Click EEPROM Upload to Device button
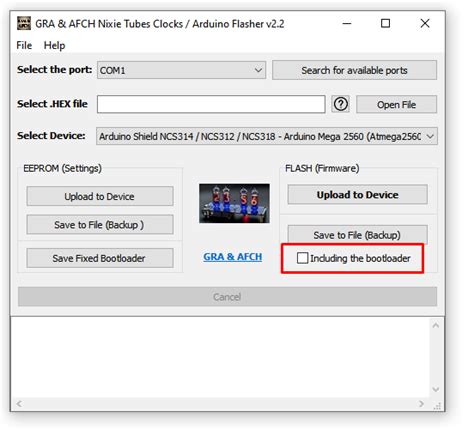 click(100, 196)
